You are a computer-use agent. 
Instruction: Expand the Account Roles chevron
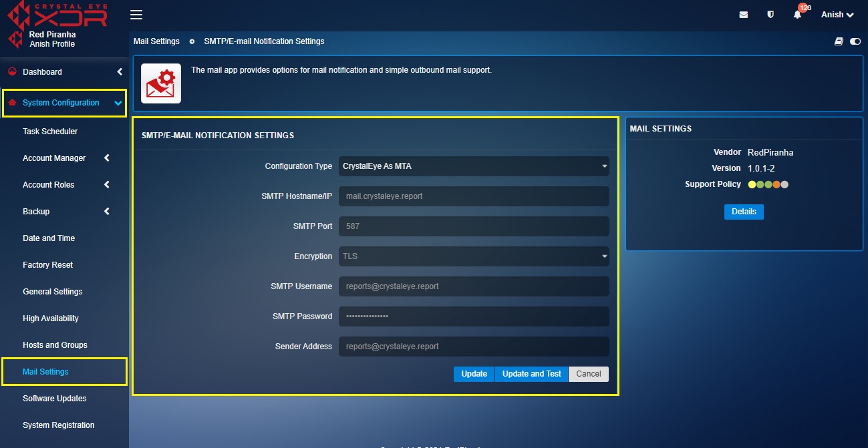(x=107, y=185)
